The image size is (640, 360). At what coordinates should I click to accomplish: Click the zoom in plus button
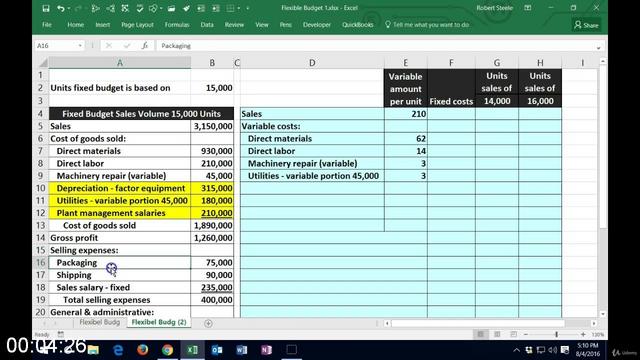click(583, 334)
